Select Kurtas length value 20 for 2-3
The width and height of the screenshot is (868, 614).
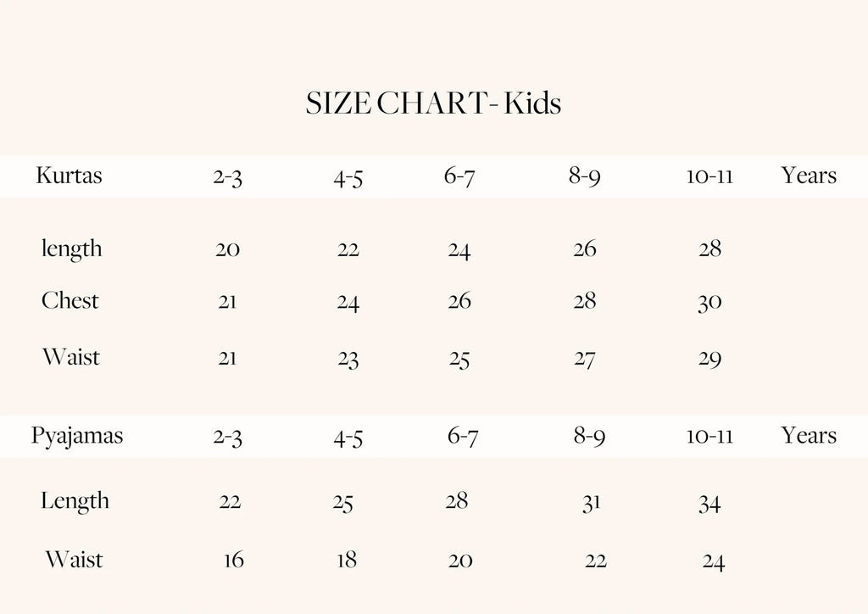pos(227,249)
